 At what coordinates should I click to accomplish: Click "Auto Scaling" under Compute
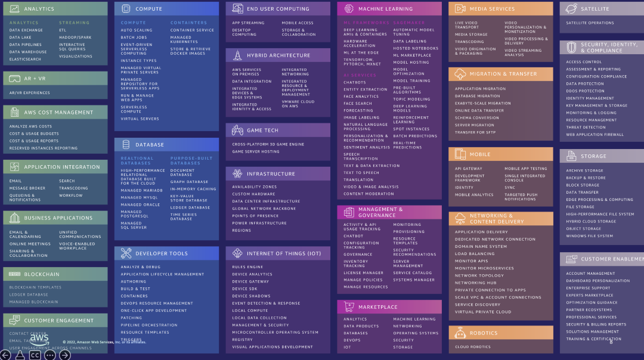(137, 30)
